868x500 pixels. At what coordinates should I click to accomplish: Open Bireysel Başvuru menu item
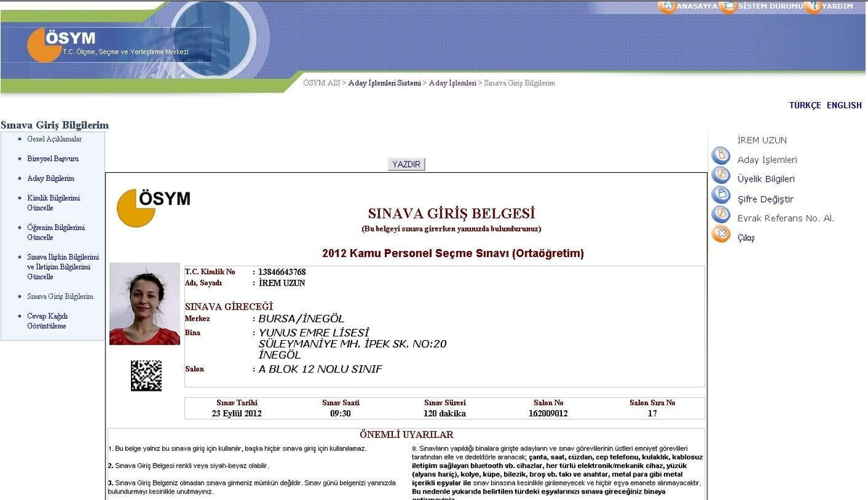click(53, 158)
